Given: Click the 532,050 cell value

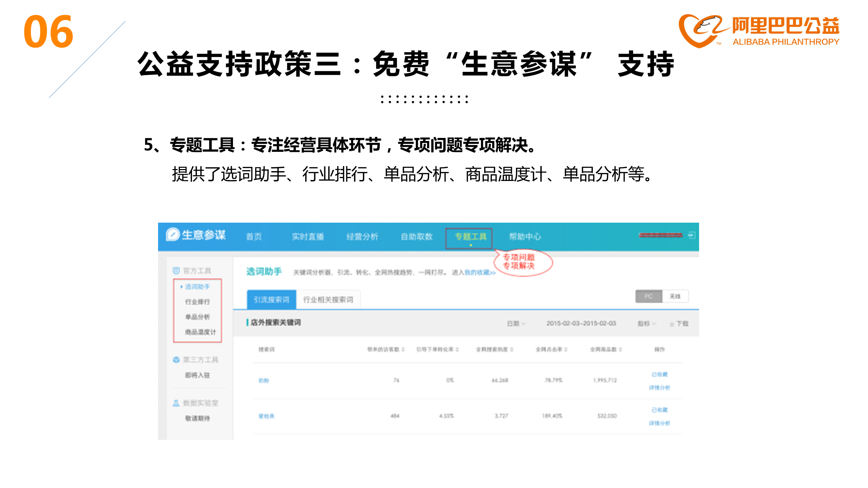Looking at the screenshot, I should point(607,416).
